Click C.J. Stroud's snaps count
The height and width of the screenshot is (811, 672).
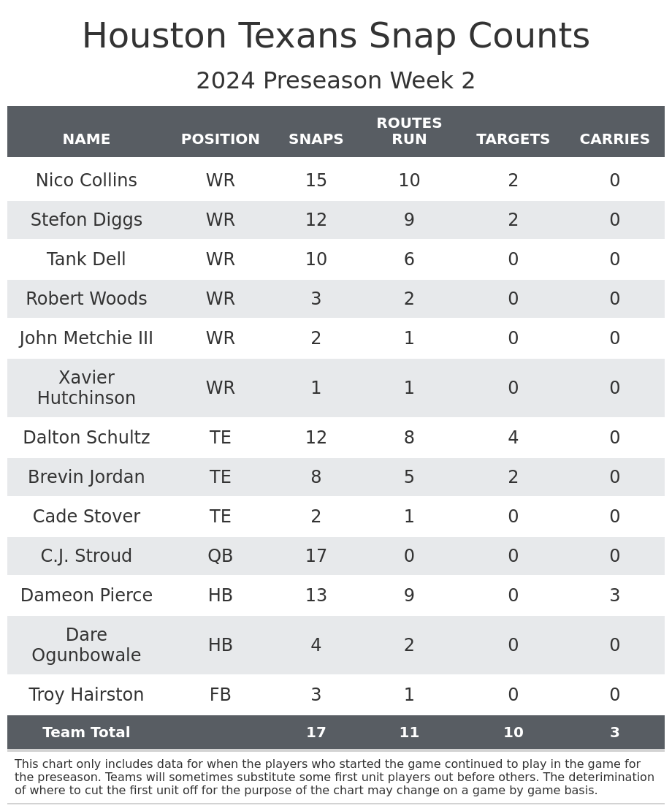click(316, 556)
